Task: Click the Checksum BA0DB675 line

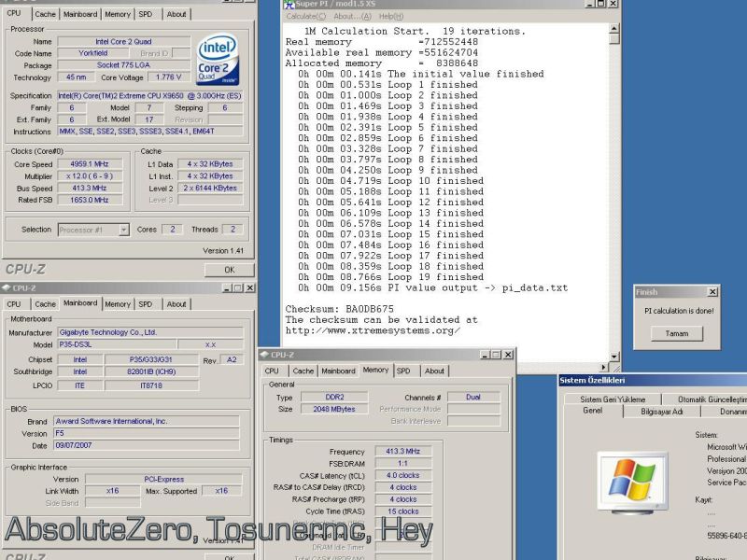Action: (339, 309)
